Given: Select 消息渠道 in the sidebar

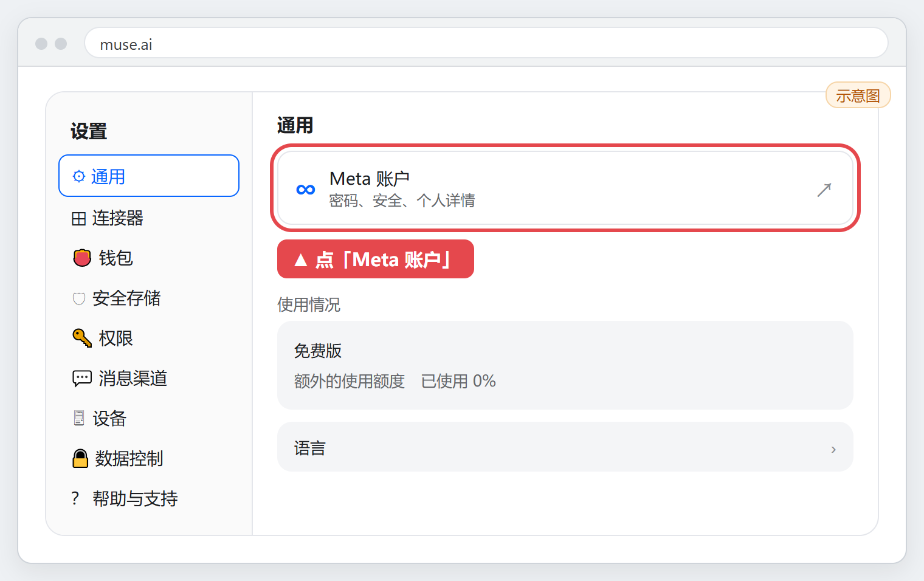Looking at the screenshot, I should [x=149, y=378].
